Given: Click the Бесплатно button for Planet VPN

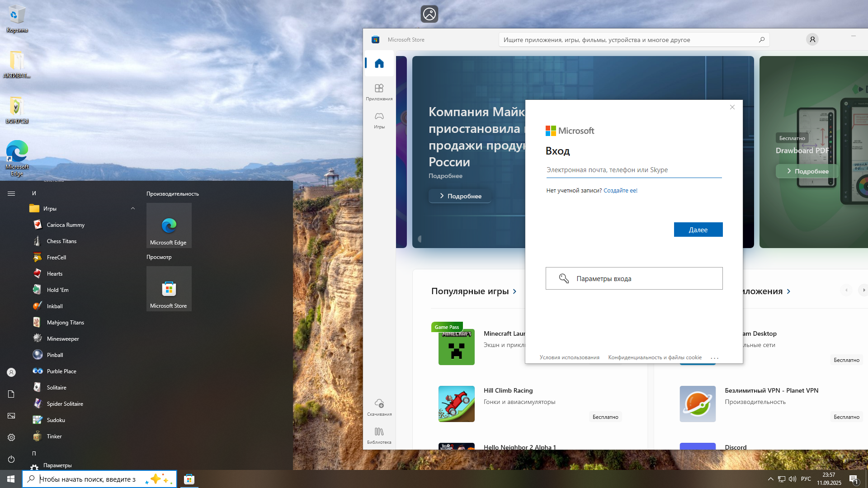Looking at the screenshot, I should [x=846, y=417].
